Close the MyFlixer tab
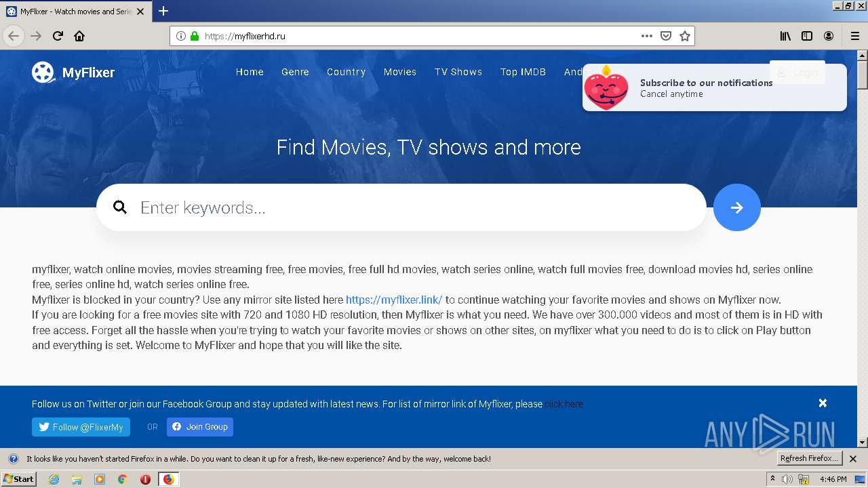The image size is (868, 488). click(140, 12)
